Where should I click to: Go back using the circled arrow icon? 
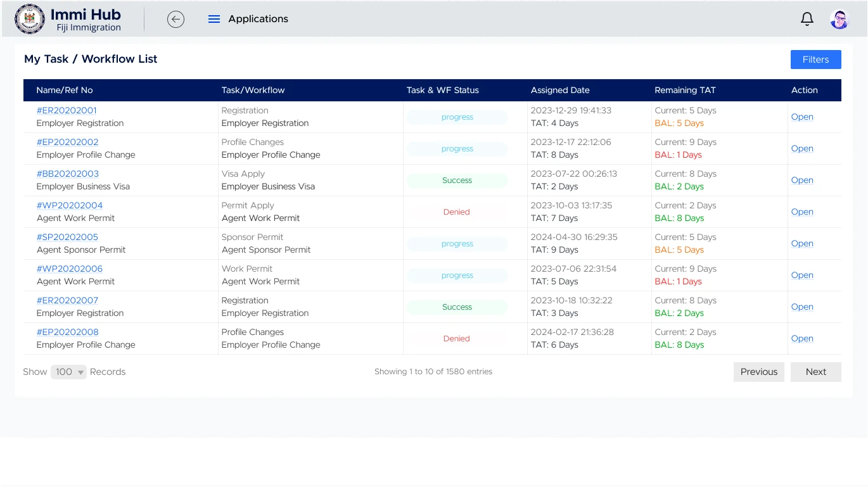pos(176,20)
